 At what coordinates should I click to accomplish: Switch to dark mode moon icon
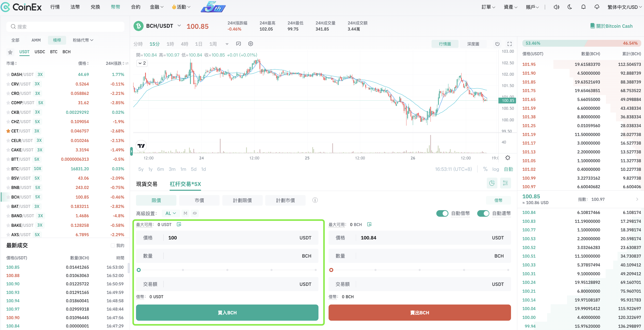coord(570,7)
